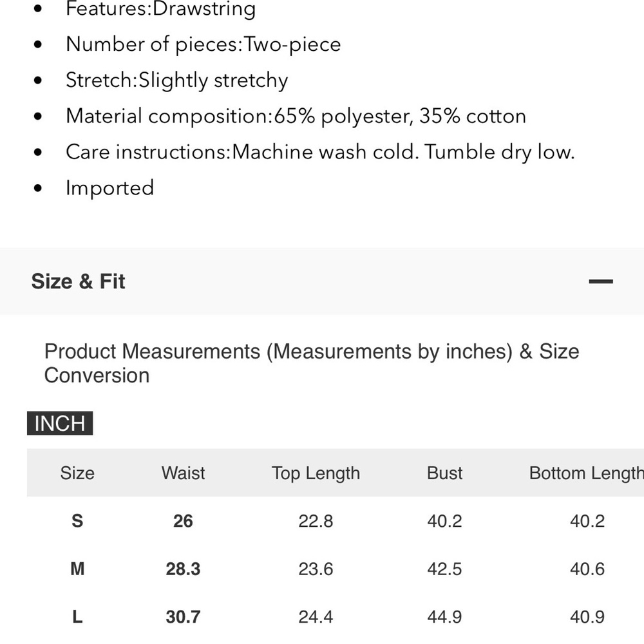
Task: Click the Stretch: Slightly stretchy text
Action: [x=176, y=80]
